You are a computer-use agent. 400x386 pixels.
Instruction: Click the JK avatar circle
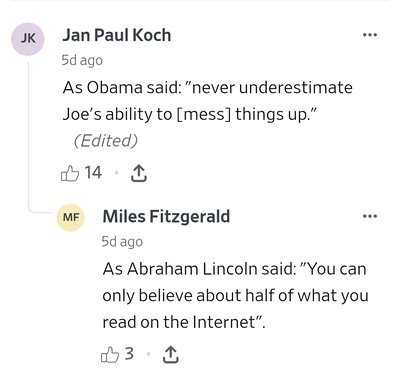28,39
